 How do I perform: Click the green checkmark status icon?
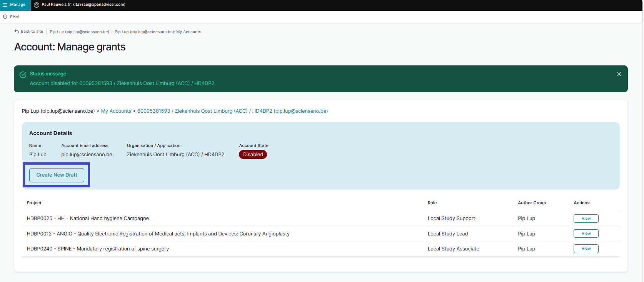23,75
